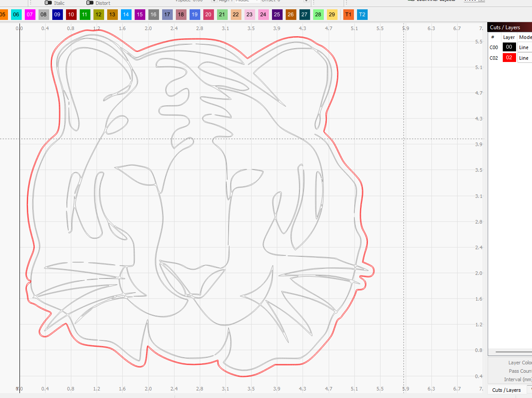The width and height of the screenshot is (532, 398).
Task: Toggle the Distort switch
Action: [x=90, y=3]
